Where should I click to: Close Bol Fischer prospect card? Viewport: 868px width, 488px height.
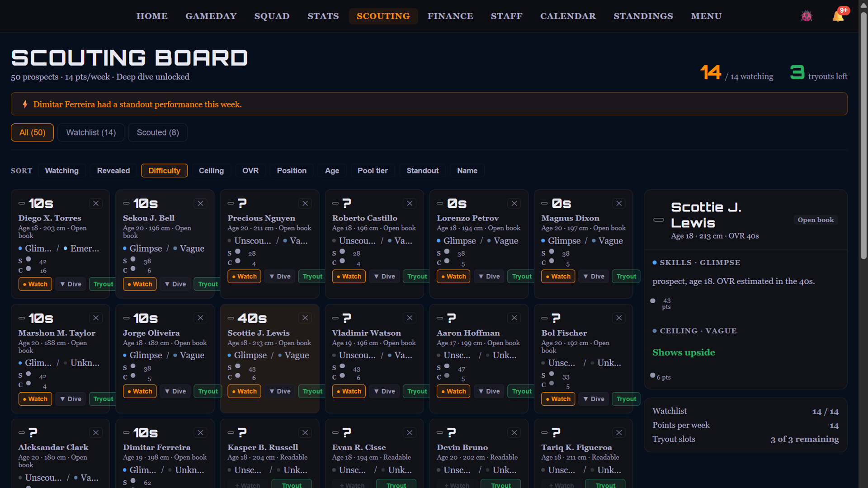coord(619,318)
